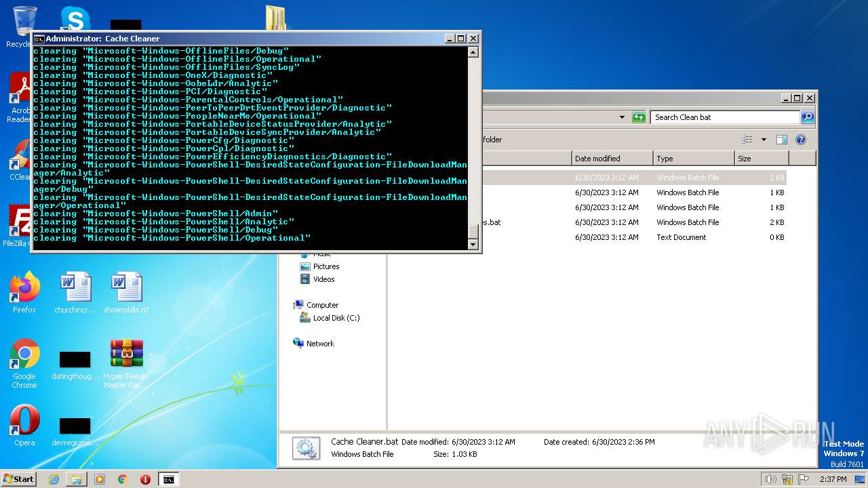Click the Cache Cleaner.bat details pane icon

tap(306, 449)
